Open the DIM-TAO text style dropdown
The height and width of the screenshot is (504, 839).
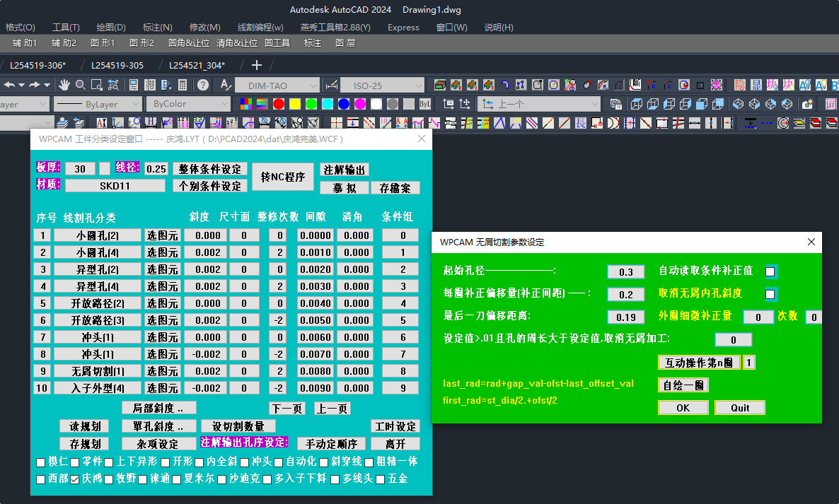[277, 86]
